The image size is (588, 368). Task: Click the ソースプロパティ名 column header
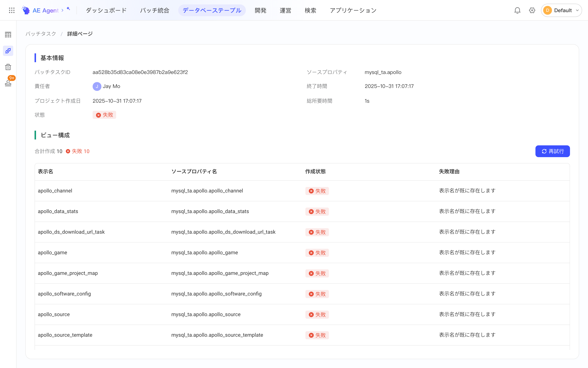[x=194, y=171]
